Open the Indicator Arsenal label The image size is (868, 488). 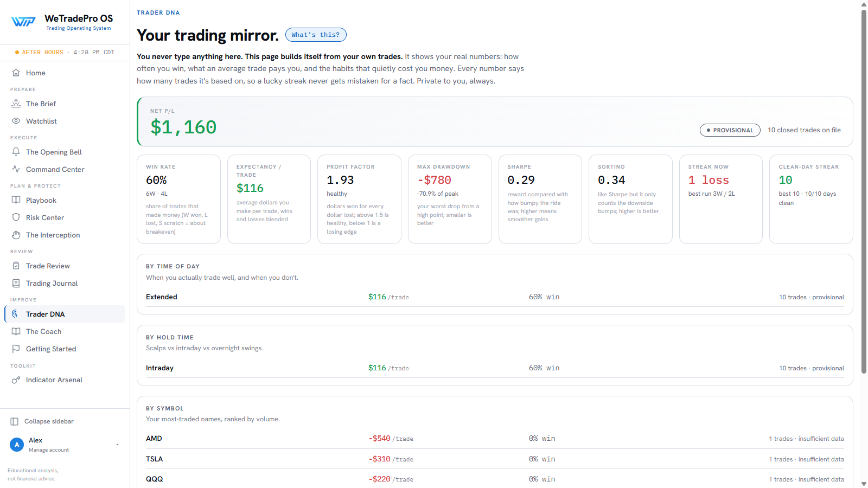point(54,380)
